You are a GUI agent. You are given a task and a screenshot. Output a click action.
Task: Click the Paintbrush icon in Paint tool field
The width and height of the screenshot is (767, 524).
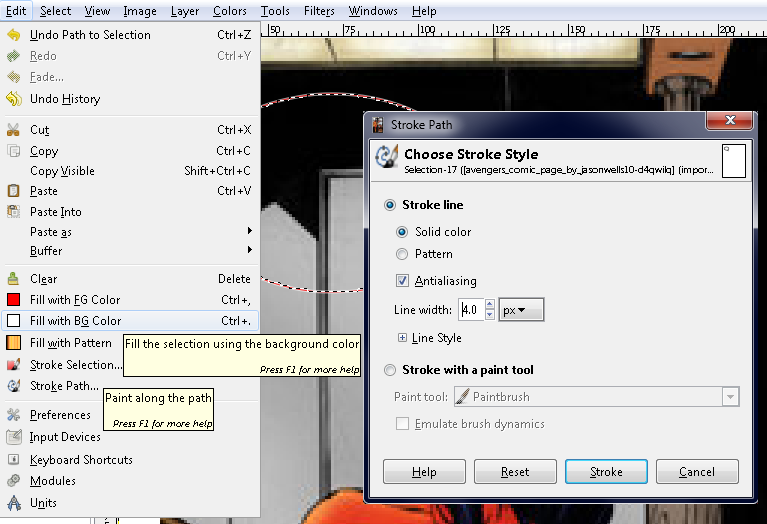click(x=462, y=396)
